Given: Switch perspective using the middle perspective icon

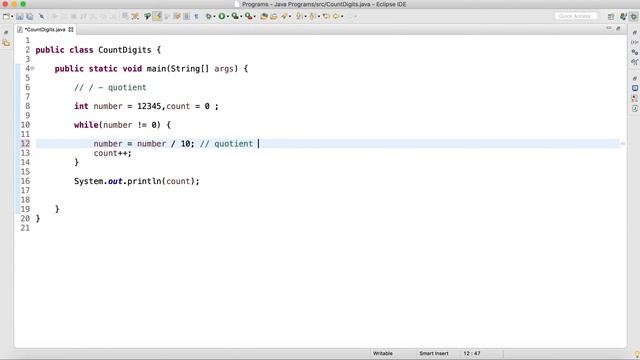Looking at the screenshot, I should (x=623, y=16).
